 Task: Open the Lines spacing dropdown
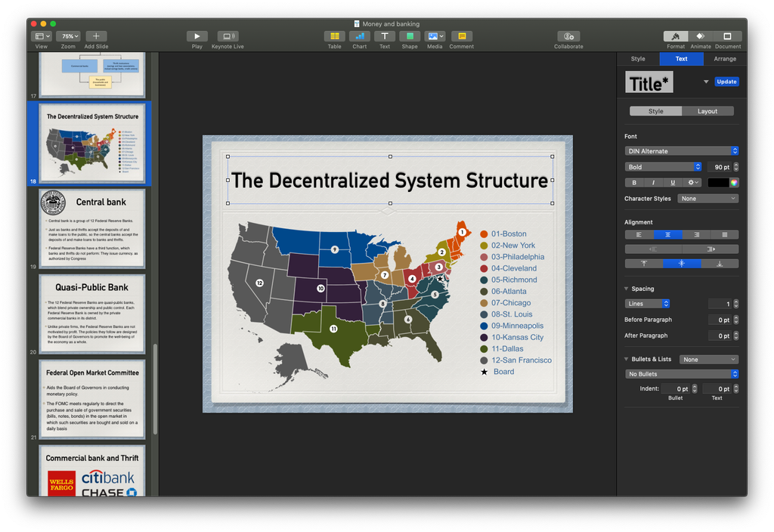coord(647,304)
